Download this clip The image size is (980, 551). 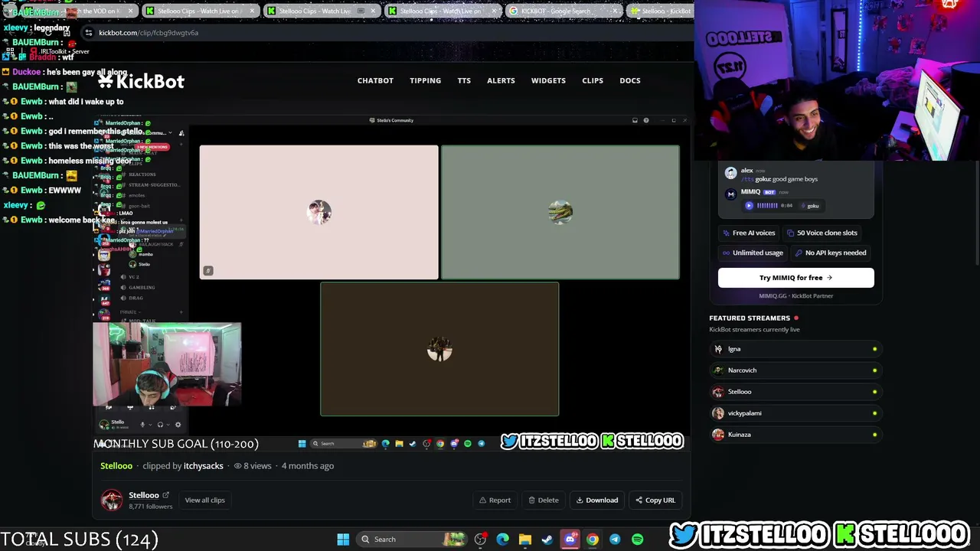pyautogui.click(x=597, y=500)
